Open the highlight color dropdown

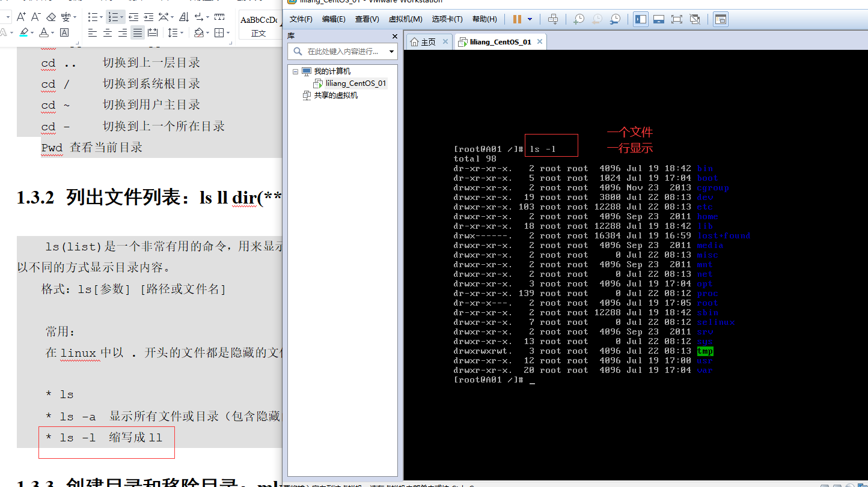[x=32, y=32]
